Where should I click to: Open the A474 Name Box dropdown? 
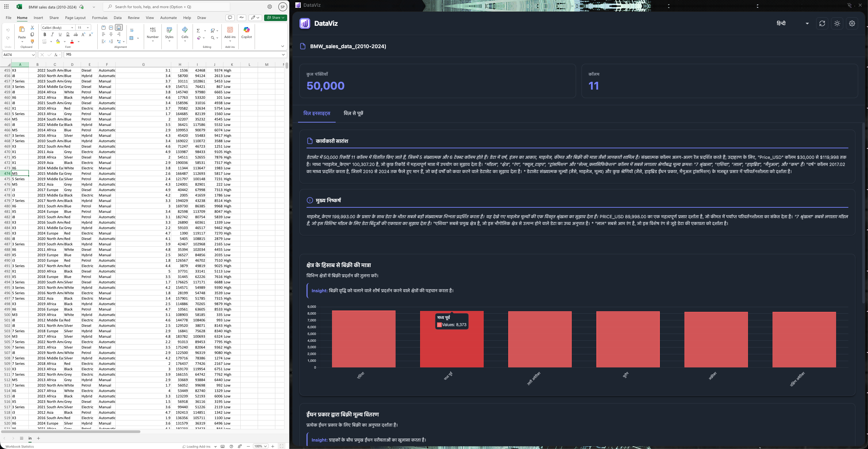click(x=33, y=55)
